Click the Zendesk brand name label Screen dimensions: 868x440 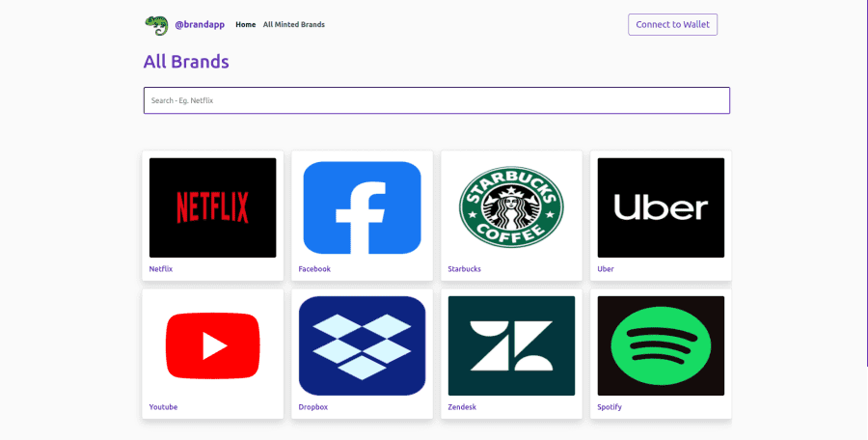click(462, 407)
